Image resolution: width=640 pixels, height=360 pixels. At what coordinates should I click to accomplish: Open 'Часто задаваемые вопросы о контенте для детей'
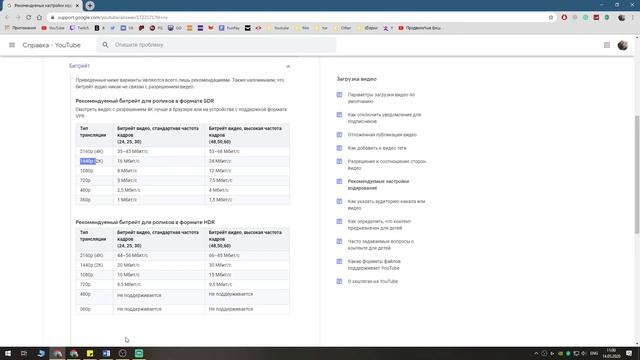[381, 244]
